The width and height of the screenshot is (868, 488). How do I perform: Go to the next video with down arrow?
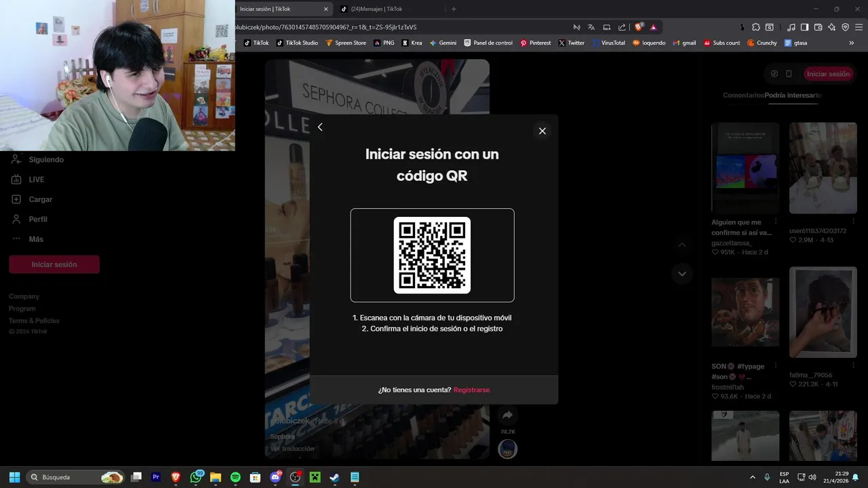pos(682,274)
